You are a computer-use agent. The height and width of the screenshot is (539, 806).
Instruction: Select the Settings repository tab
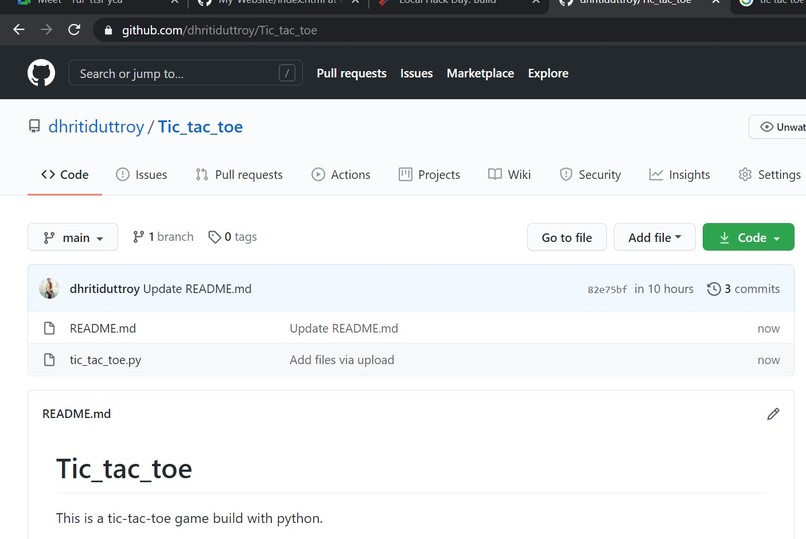click(770, 175)
